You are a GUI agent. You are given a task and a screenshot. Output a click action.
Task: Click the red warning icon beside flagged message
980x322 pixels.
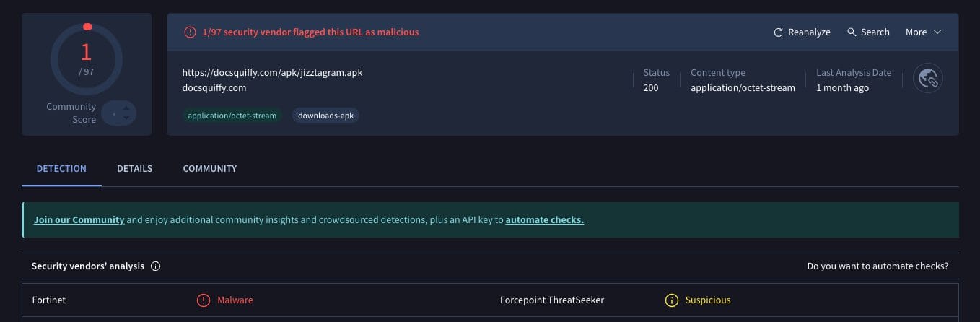pyautogui.click(x=190, y=32)
